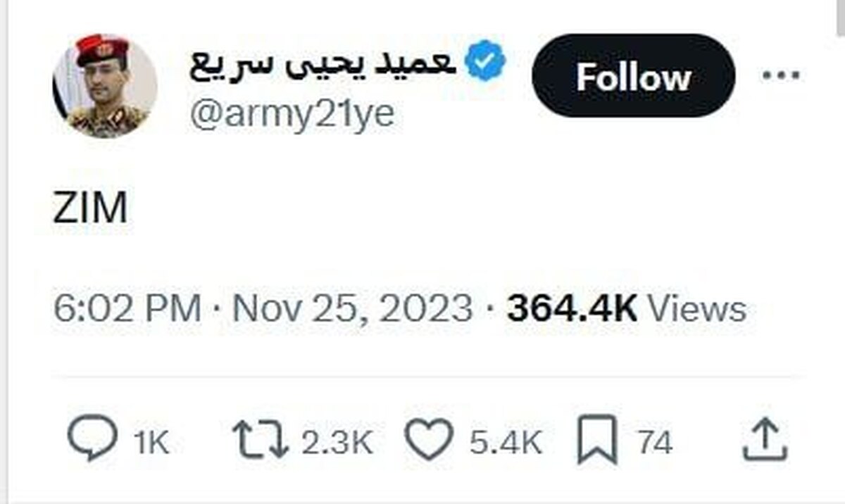Click the 6:02 PM timestamp
845x504 pixels.
pyautogui.click(x=127, y=310)
